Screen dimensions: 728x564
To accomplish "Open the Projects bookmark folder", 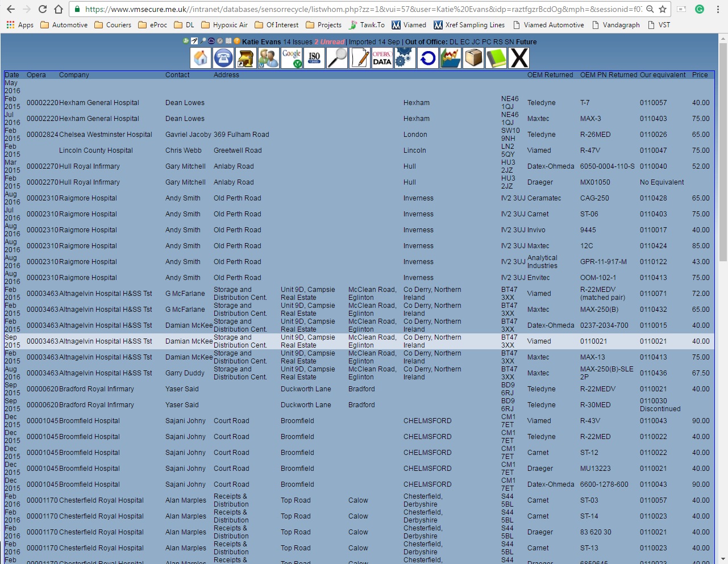I will [x=323, y=25].
